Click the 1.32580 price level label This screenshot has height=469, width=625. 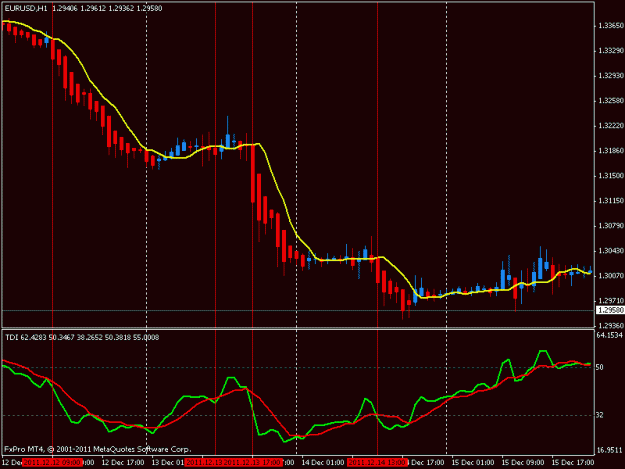pos(611,101)
